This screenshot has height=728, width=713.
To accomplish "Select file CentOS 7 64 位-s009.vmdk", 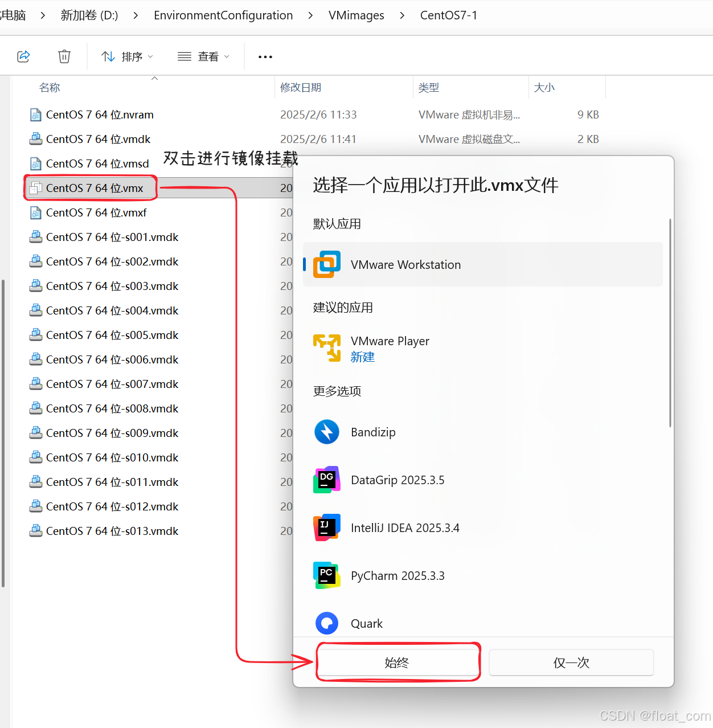I will (x=112, y=433).
